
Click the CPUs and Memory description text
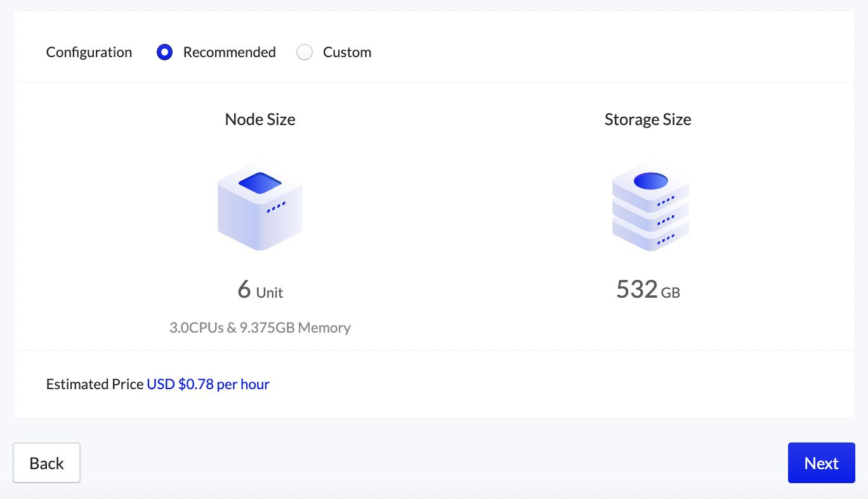click(x=260, y=328)
